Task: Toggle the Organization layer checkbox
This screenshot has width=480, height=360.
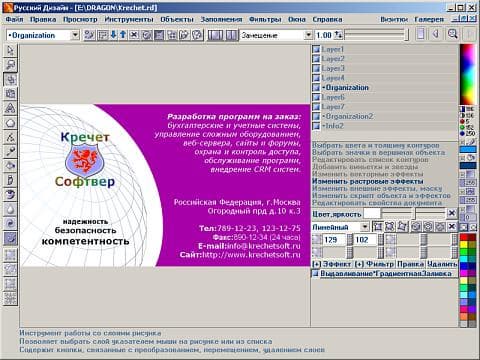Action: [316, 88]
